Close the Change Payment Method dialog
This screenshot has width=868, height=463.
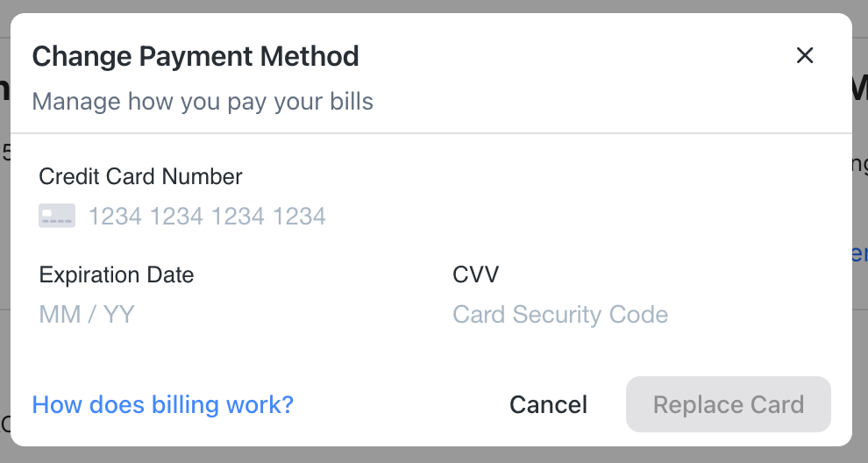pos(805,56)
